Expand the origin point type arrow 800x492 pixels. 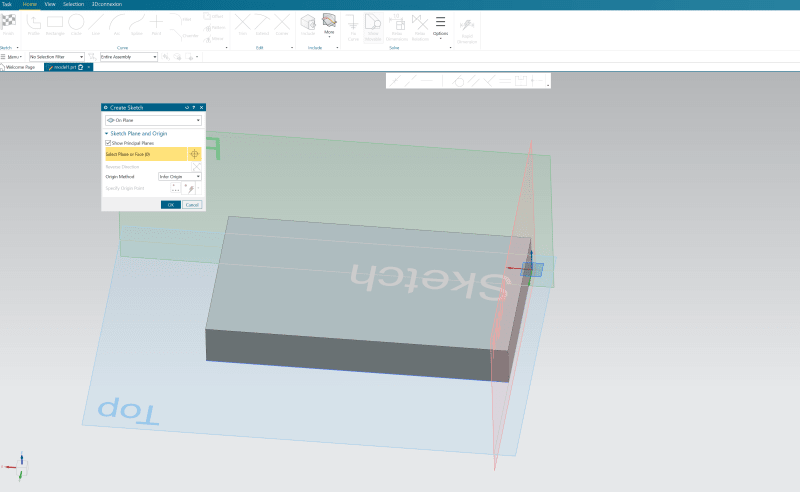tap(198, 188)
